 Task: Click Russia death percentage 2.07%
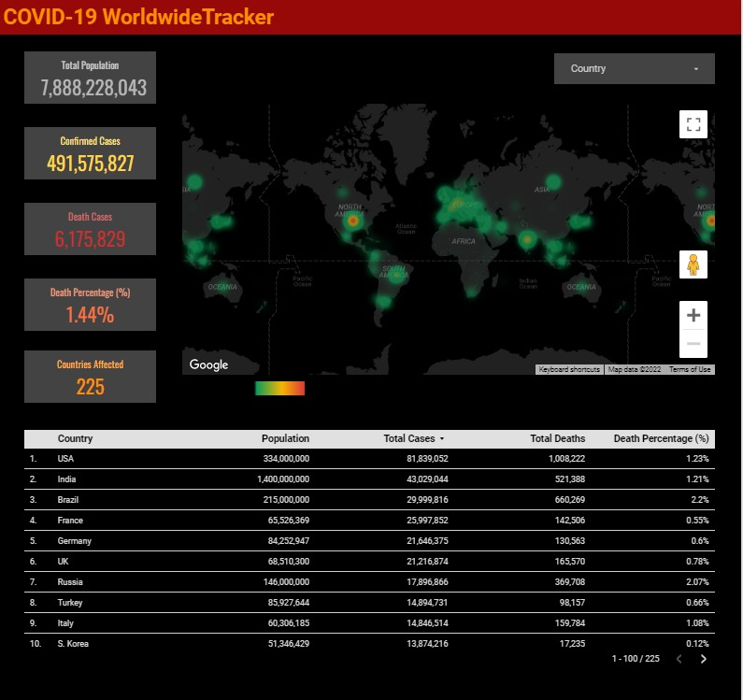coord(697,582)
